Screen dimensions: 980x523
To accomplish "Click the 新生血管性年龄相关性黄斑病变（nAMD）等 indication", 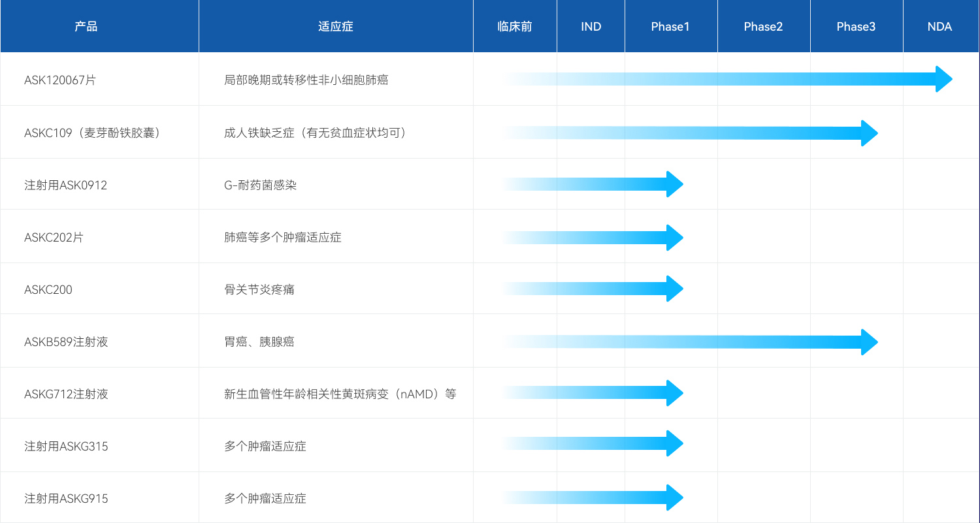I will point(340,394).
